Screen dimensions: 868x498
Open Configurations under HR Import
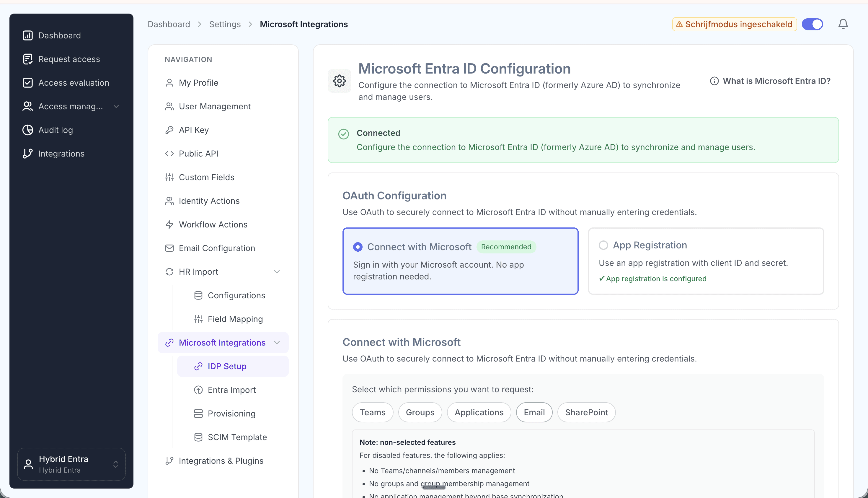232,295
